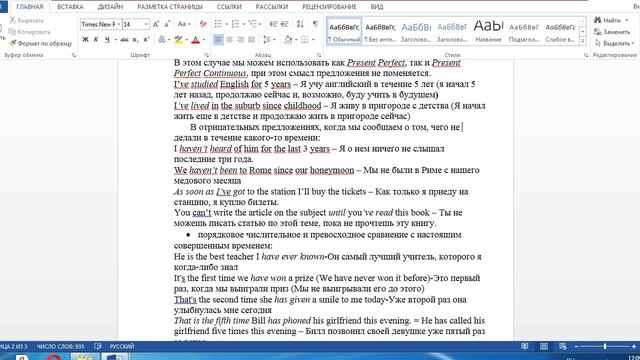Apply Название title style
Image resolution: width=640 pixels, height=360 pixels.
(x=488, y=31)
